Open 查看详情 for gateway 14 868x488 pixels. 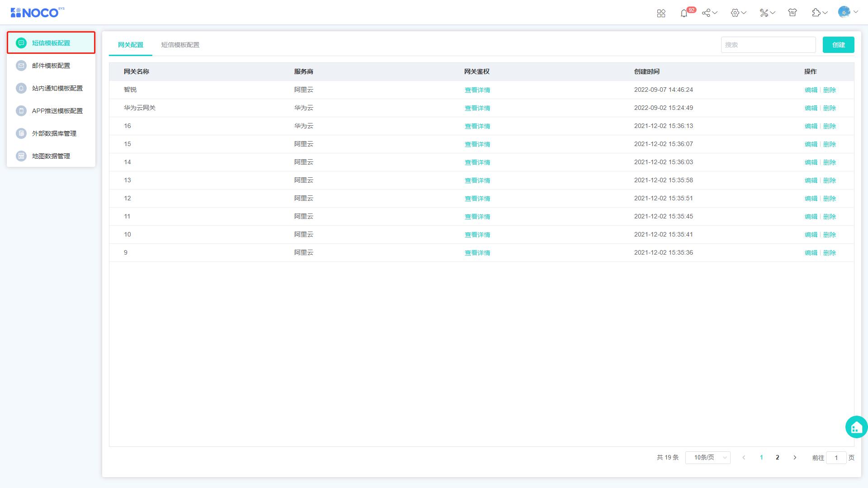[477, 162]
